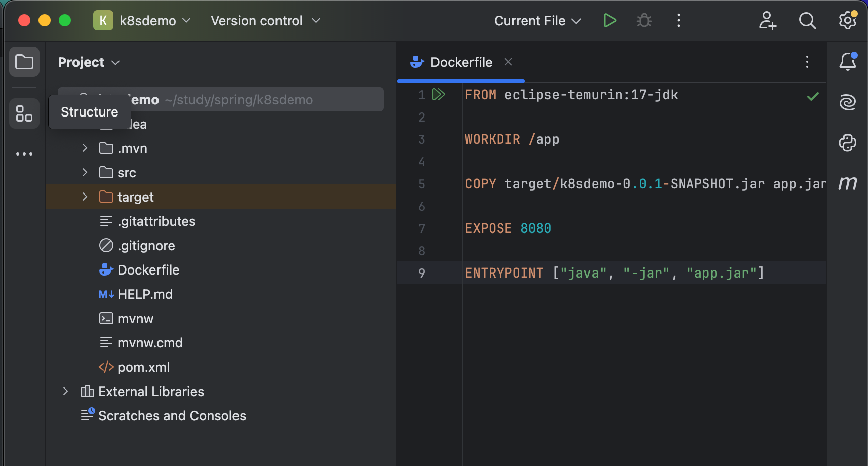Click the run gutter icon on line 1
Image resolution: width=868 pixels, height=466 pixels.
pos(439,95)
